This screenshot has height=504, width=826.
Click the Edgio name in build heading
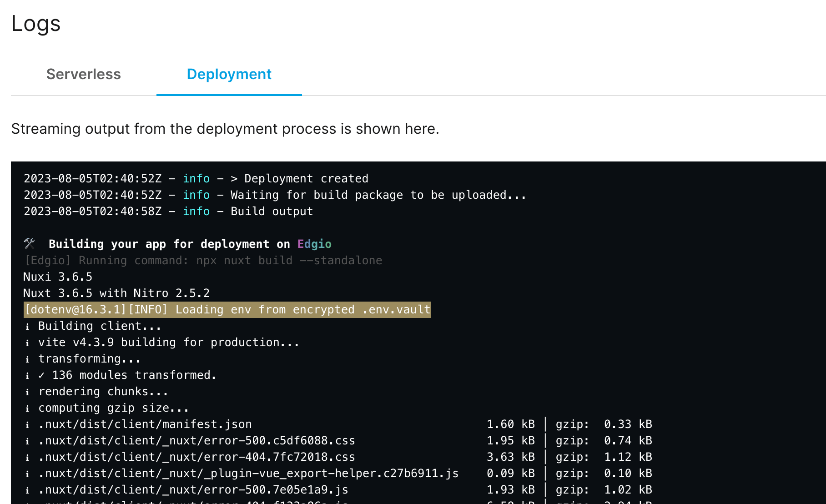(x=314, y=244)
